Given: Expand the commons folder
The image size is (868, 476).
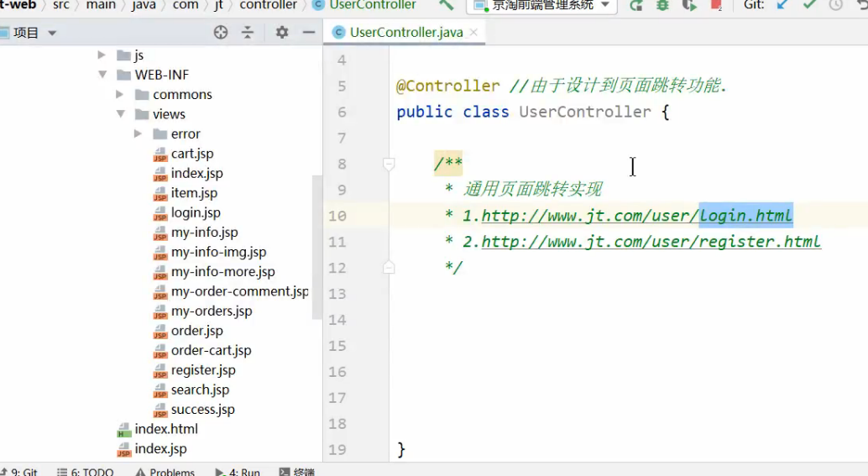Looking at the screenshot, I should [119, 94].
